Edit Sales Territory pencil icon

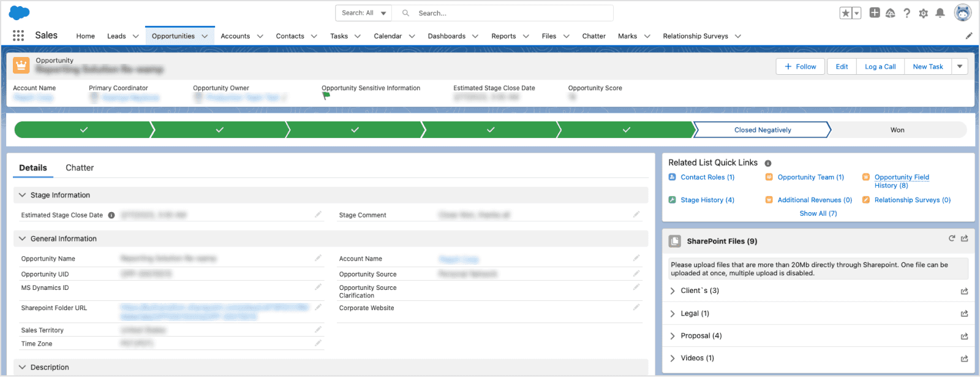click(x=318, y=329)
